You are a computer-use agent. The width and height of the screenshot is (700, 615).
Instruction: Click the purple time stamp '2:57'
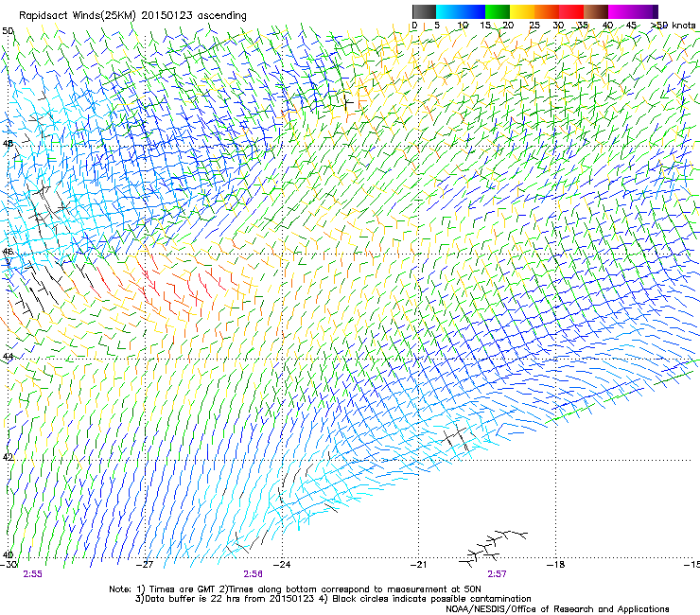[497, 574]
